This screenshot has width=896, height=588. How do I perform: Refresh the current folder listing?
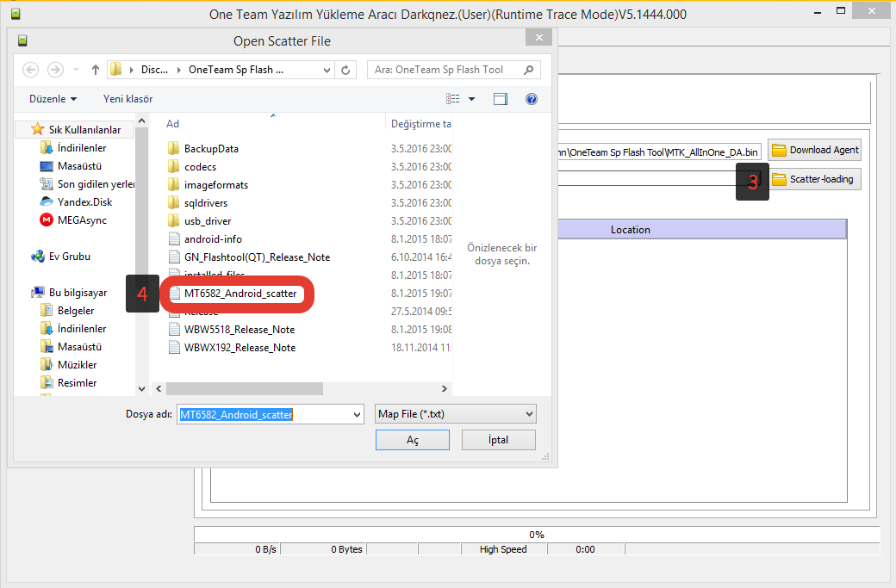[346, 70]
